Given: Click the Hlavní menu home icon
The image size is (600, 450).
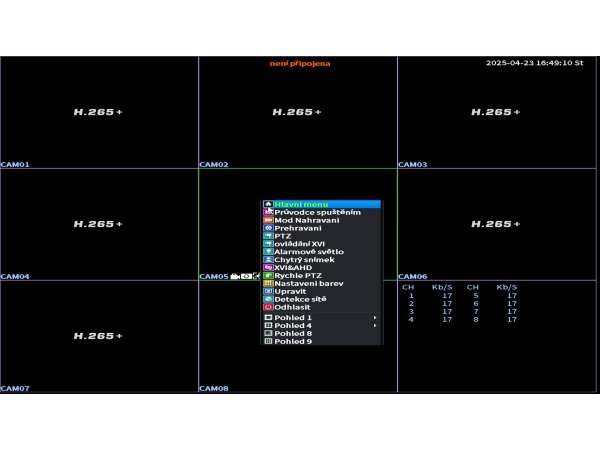Looking at the screenshot, I should coord(268,205).
